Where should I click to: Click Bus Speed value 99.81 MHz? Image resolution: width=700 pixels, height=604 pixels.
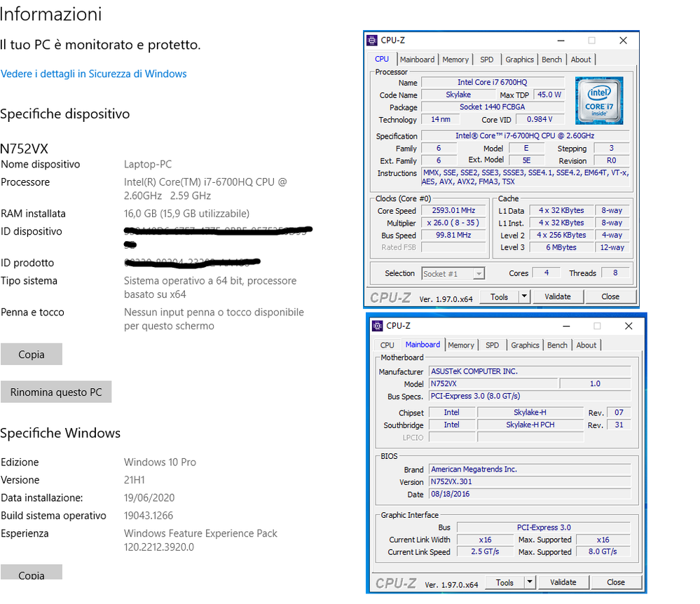(453, 235)
